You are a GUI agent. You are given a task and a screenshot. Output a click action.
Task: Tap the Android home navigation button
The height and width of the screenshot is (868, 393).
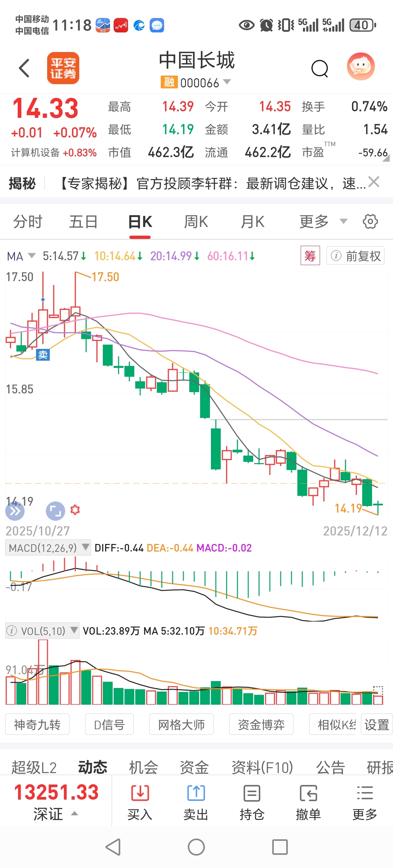(196, 847)
